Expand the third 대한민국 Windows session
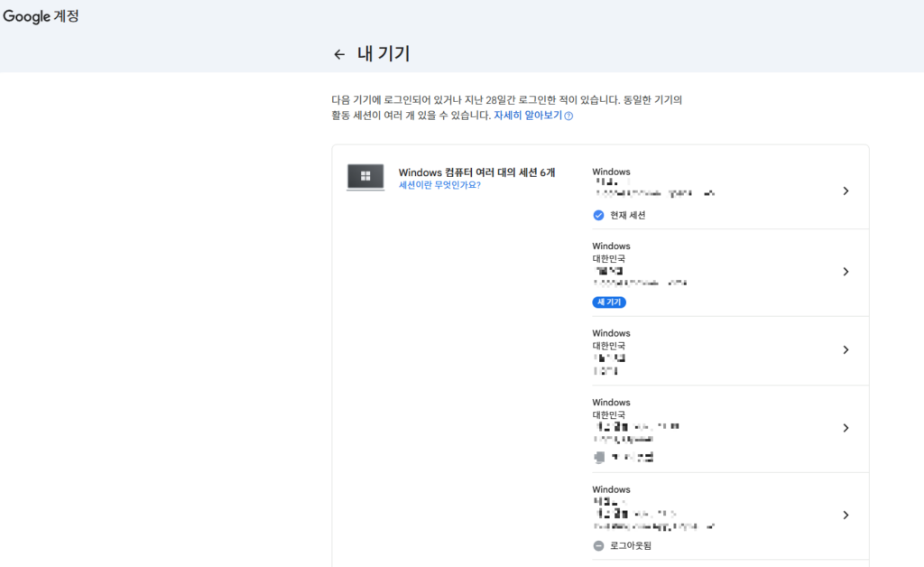The image size is (924, 567). click(845, 350)
